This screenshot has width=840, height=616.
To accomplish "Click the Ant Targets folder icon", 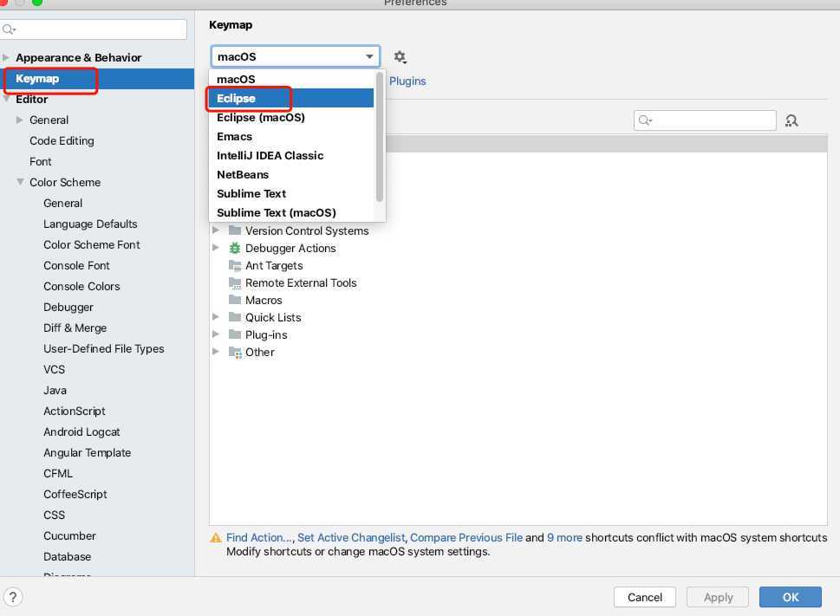I will click(235, 265).
